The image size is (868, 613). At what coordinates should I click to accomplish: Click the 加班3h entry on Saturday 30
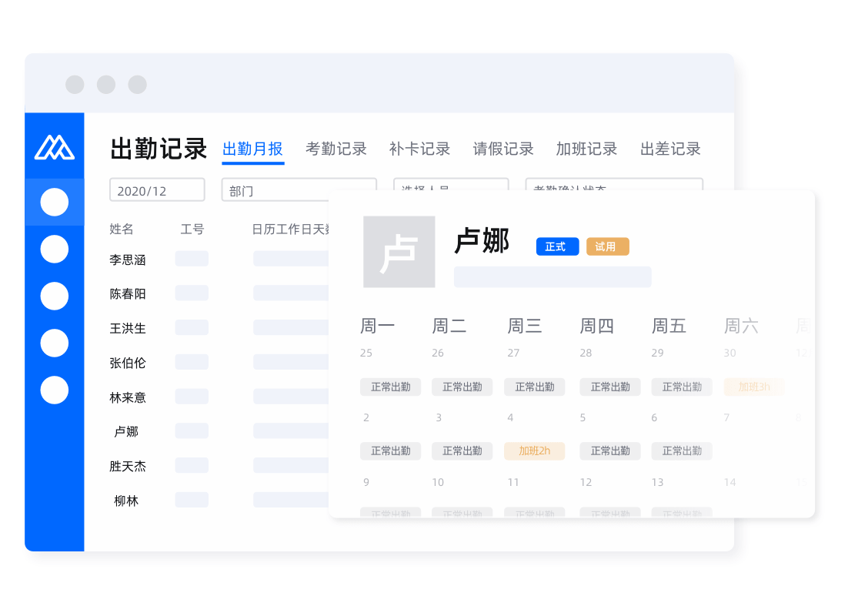753,387
